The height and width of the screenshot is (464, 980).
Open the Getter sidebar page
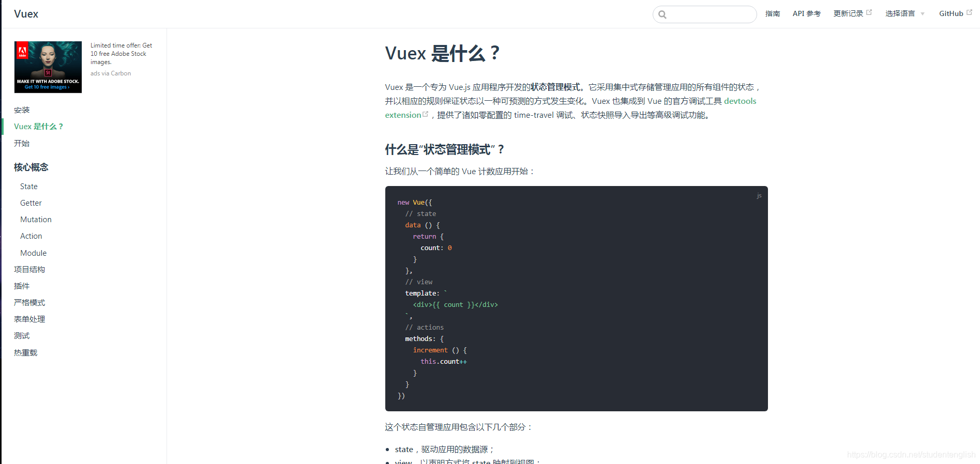[x=31, y=203]
